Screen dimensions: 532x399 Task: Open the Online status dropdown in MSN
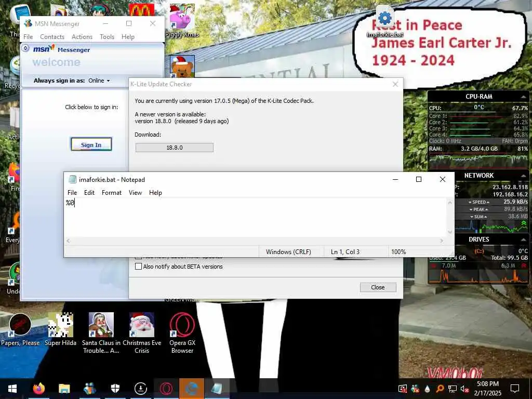tap(99, 81)
